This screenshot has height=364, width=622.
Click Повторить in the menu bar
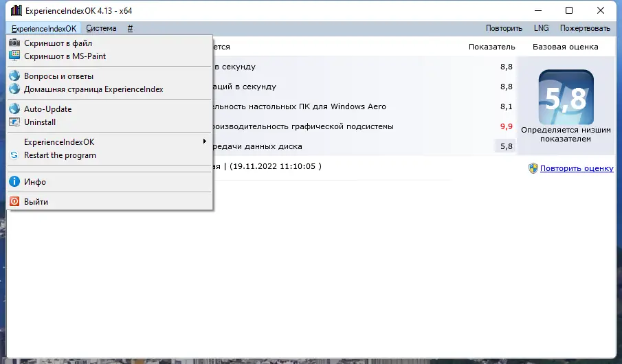click(x=504, y=29)
